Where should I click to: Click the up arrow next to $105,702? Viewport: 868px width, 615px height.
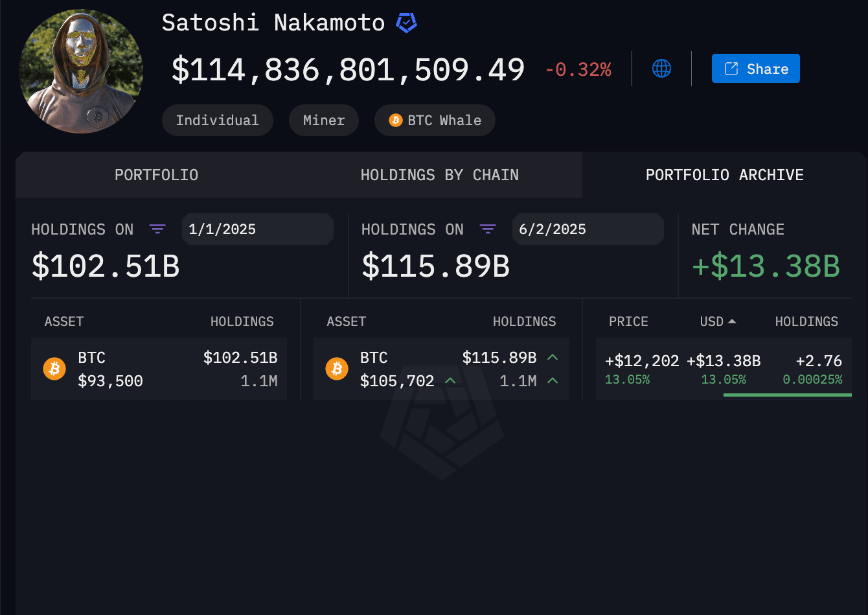pyautogui.click(x=450, y=381)
